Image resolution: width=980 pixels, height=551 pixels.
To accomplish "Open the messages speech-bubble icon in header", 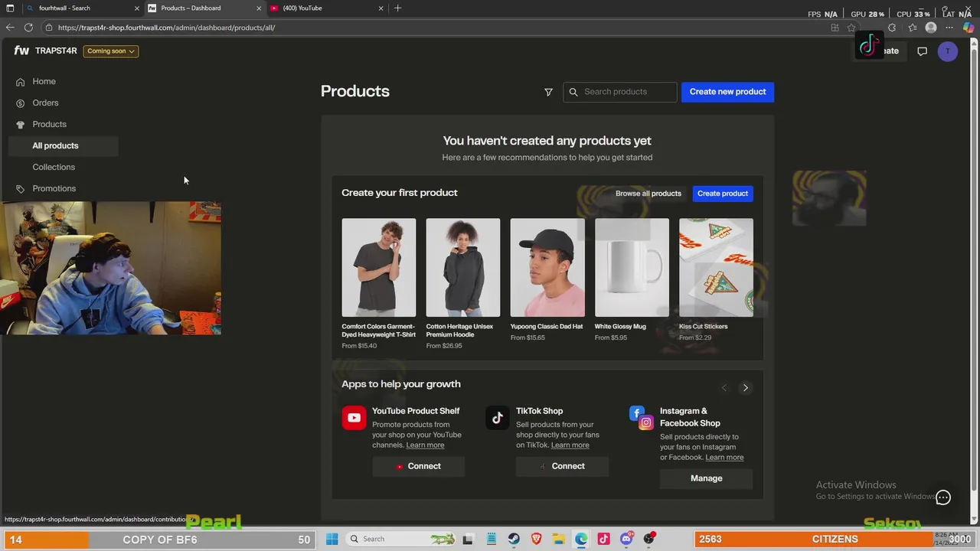I will click(922, 51).
